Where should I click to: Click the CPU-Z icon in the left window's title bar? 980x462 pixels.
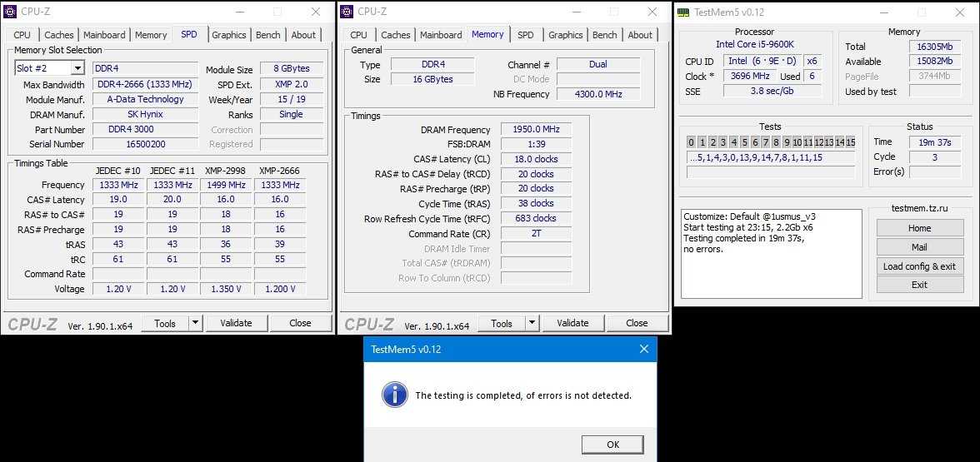point(11,12)
